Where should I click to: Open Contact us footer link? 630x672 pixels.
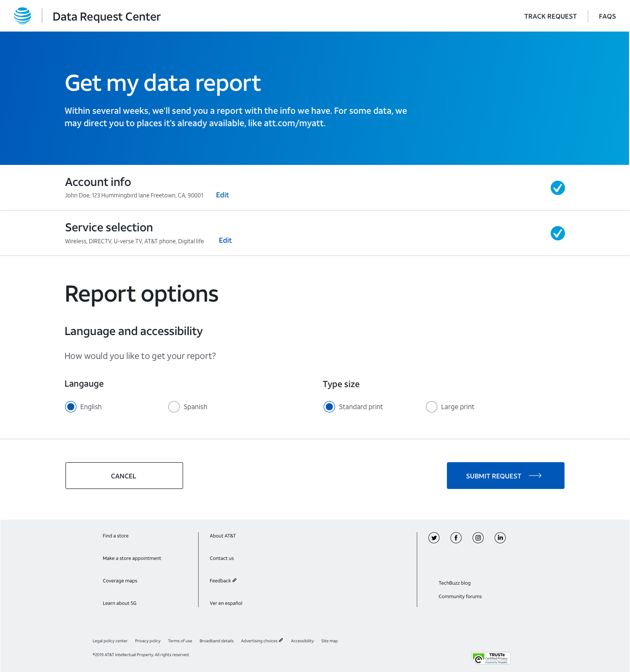click(222, 558)
